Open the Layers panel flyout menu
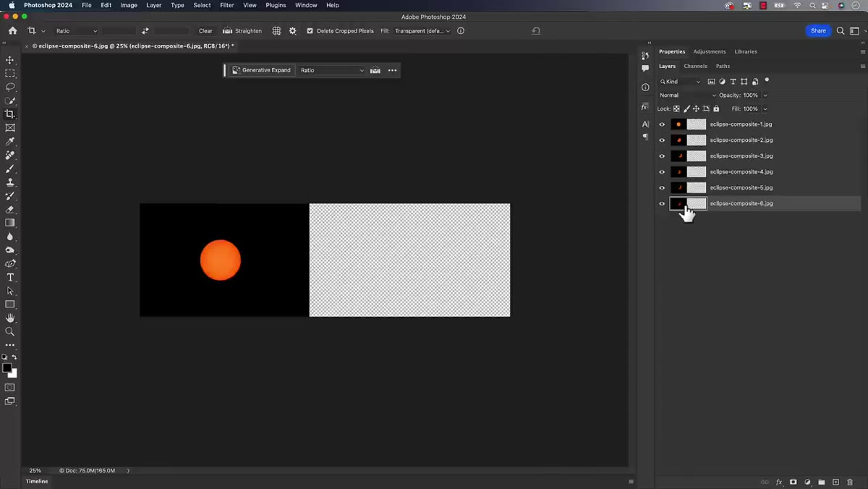This screenshot has width=868, height=489. click(862, 67)
